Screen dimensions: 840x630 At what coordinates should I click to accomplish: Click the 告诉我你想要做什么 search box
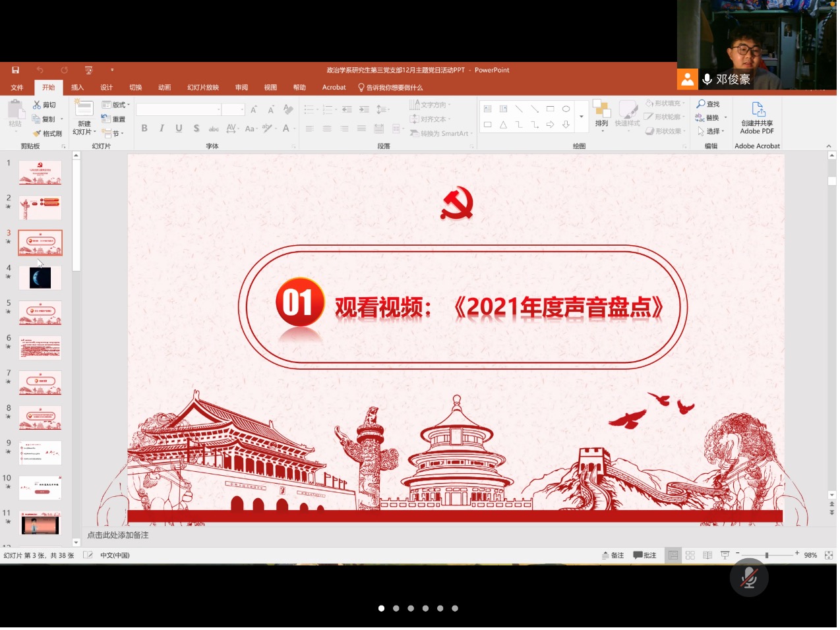point(390,88)
